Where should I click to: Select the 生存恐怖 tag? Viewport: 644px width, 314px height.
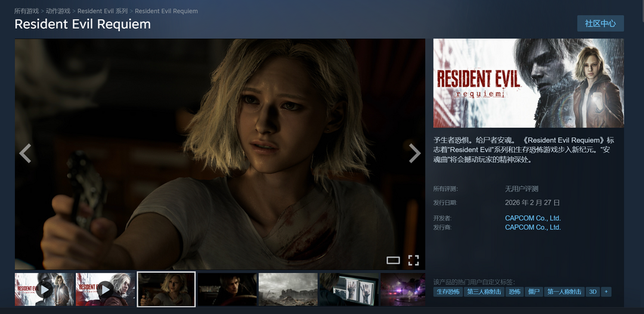448,292
